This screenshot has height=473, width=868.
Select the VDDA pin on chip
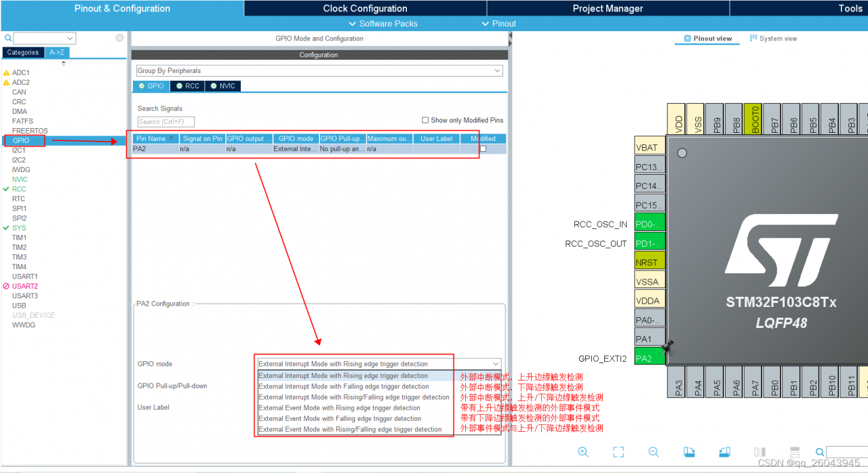(x=650, y=300)
